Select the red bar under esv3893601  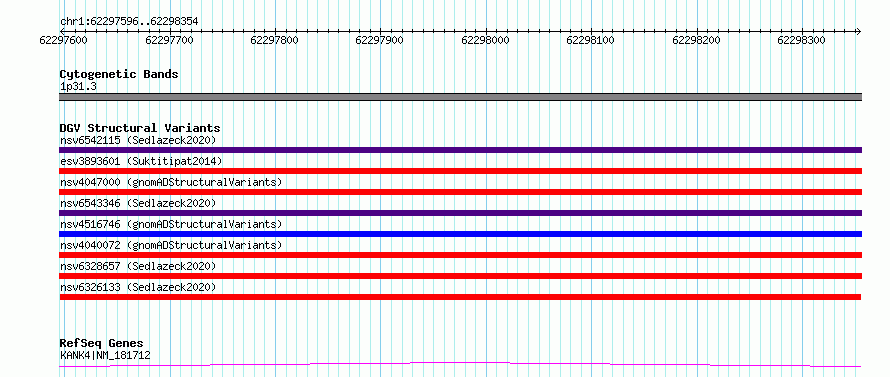point(460,171)
